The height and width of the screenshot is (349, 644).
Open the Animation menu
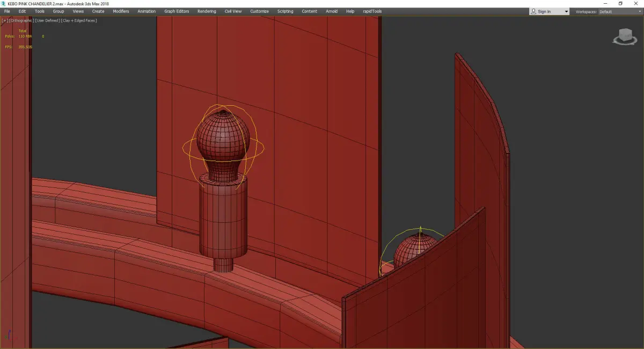pyautogui.click(x=147, y=11)
